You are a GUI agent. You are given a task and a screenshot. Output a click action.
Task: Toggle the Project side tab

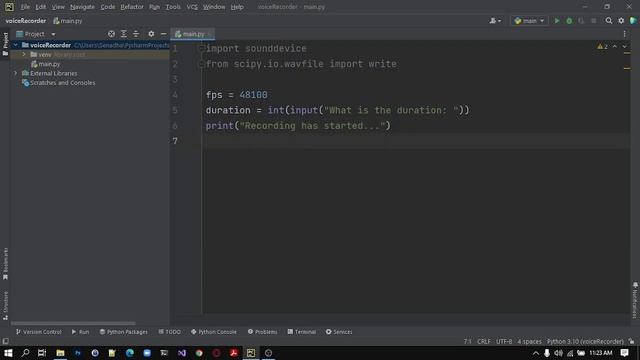click(5, 44)
